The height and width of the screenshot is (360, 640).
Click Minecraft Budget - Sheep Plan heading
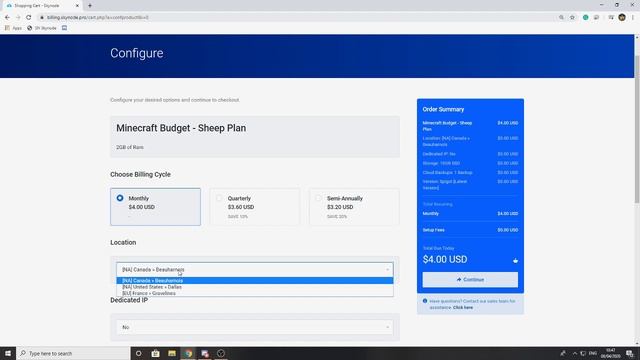(181, 128)
